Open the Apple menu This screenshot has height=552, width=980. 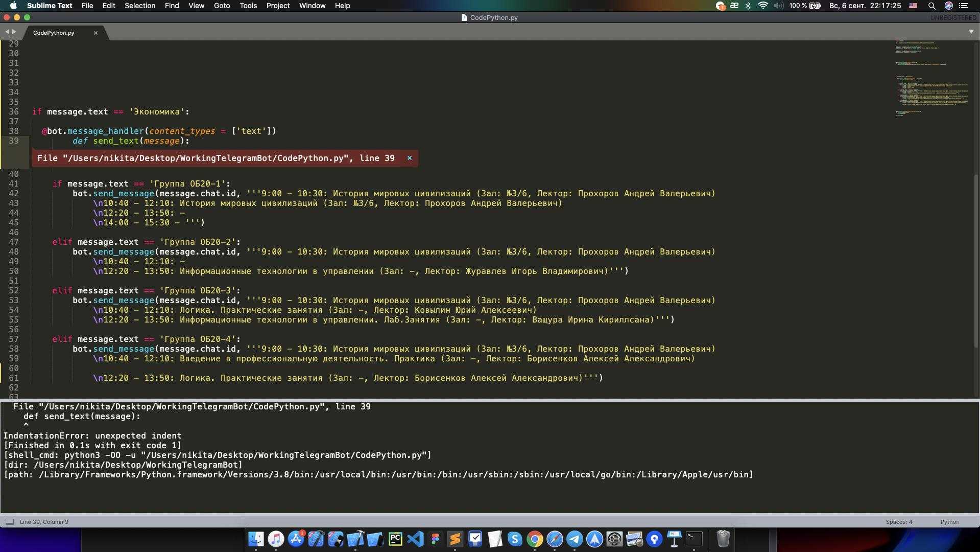click(14, 6)
